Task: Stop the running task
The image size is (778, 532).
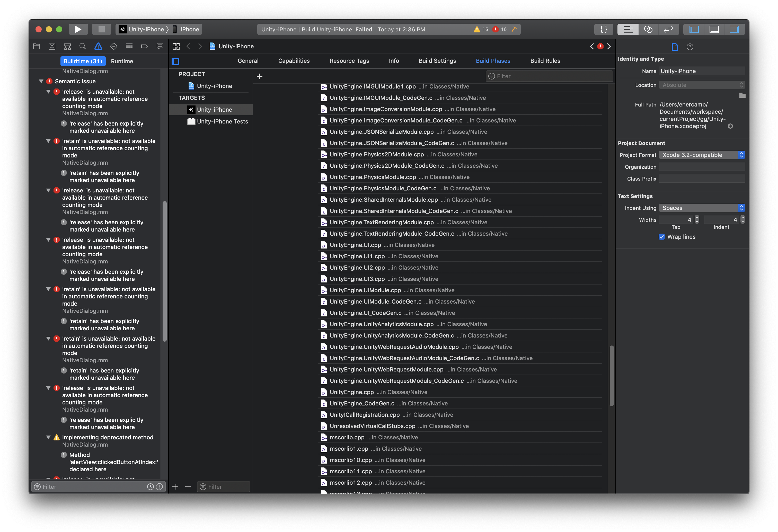Action: pos(101,30)
